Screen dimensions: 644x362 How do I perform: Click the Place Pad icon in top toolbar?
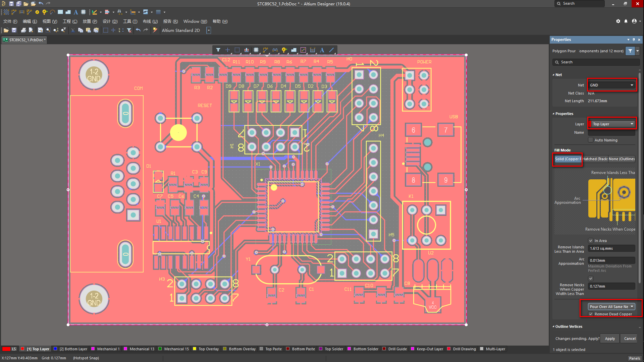tap(37, 12)
